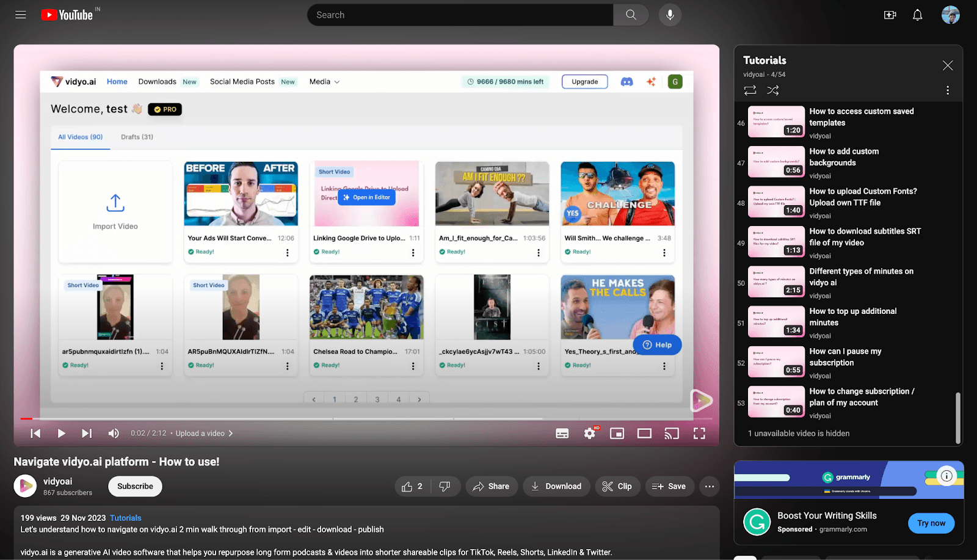Go to YouTube home via logo
Screen dimensions: 977x560
tap(67, 15)
